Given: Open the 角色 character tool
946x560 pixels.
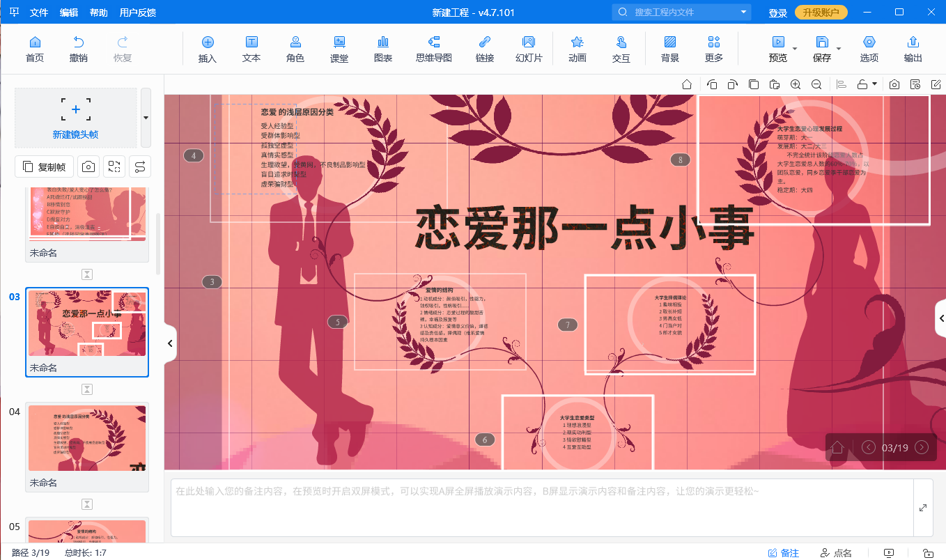Looking at the screenshot, I should 295,49.
